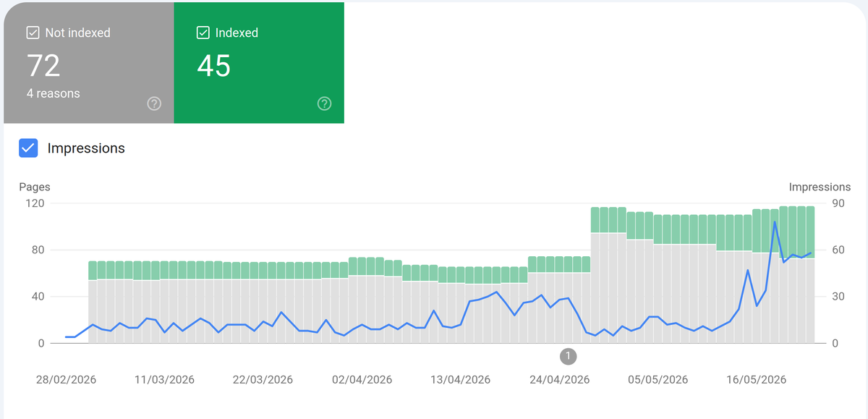Toggle the Indexed checkbox
868x419 pixels.
(203, 33)
